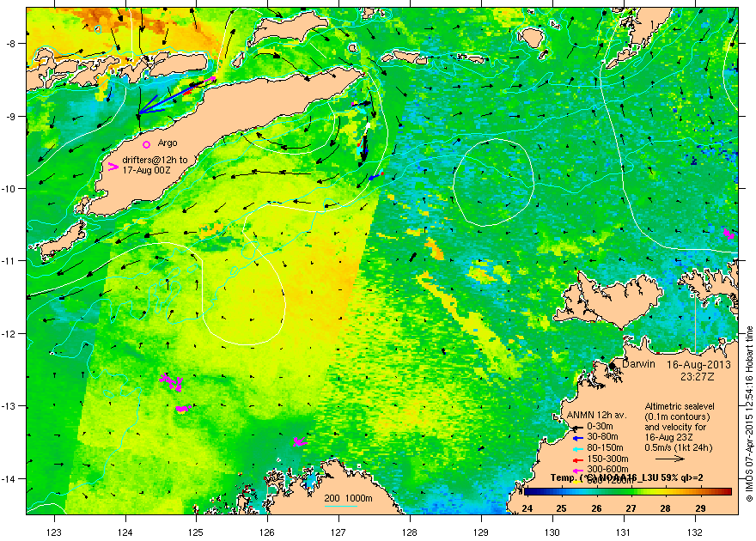756x541 pixels.
Task: Click the '0-30m' legend label
Action: [x=600, y=426]
